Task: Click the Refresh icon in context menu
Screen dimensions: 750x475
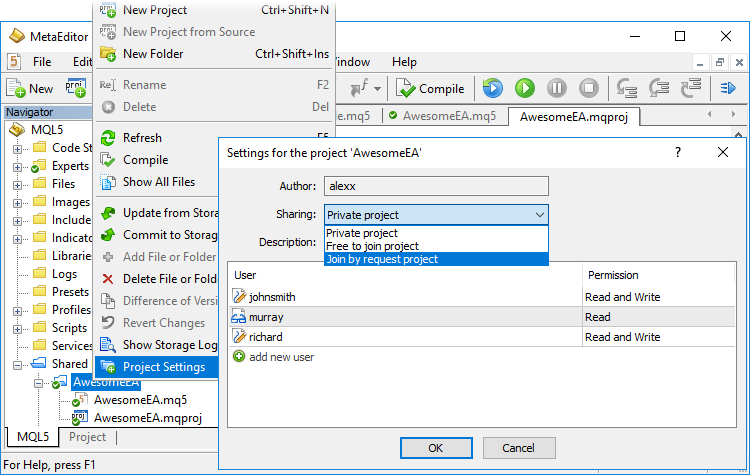Action: [x=109, y=138]
